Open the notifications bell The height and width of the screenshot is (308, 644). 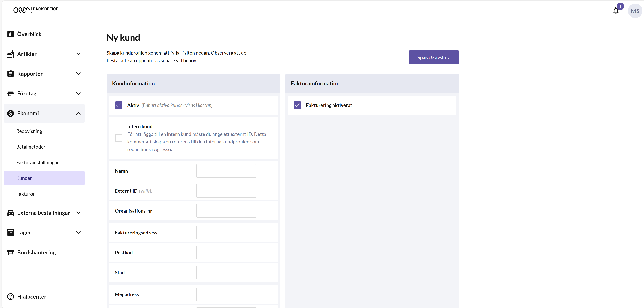coord(616,11)
